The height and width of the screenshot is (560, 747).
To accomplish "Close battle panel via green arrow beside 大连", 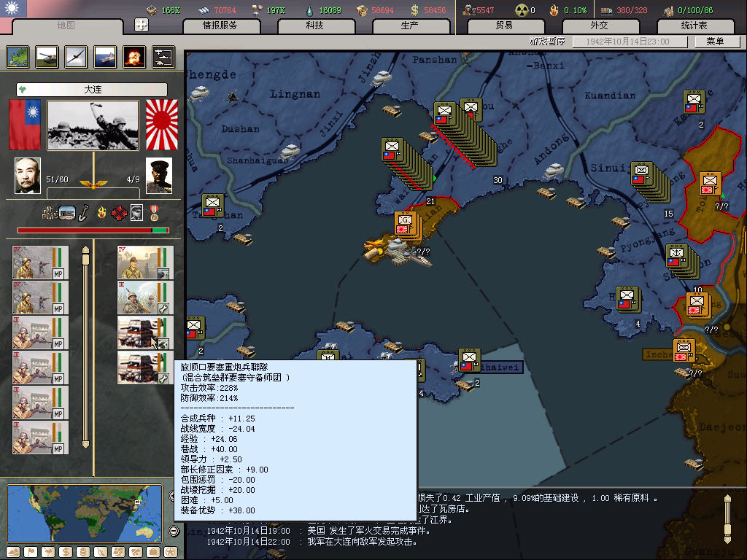I will (23, 90).
